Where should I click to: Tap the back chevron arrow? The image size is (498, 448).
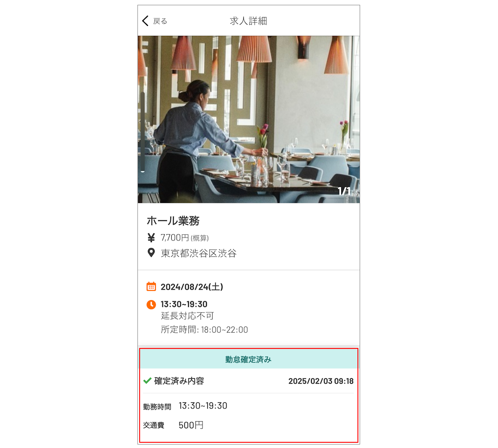[145, 21]
